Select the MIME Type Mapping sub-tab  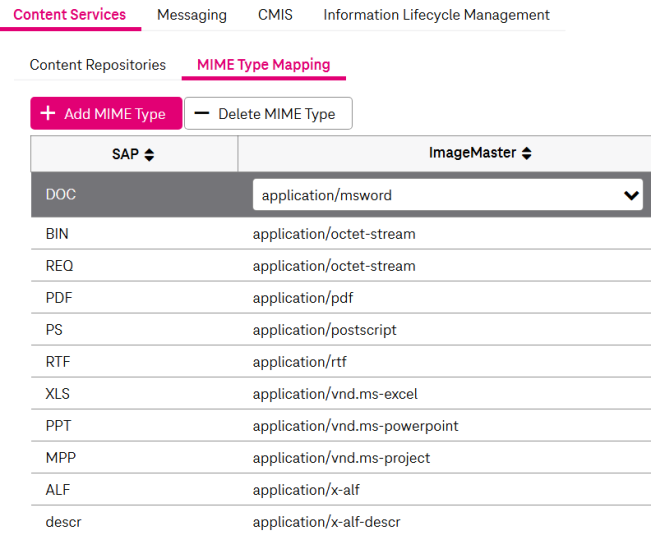coord(263,65)
